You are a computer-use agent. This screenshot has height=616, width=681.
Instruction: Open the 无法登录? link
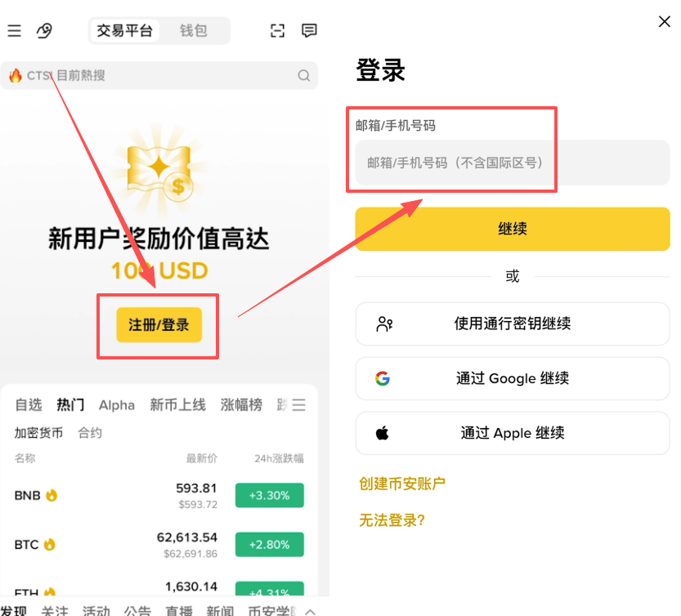tap(392, 520)
